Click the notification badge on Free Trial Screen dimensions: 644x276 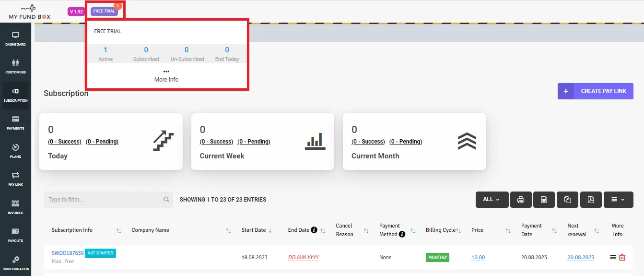118,5
